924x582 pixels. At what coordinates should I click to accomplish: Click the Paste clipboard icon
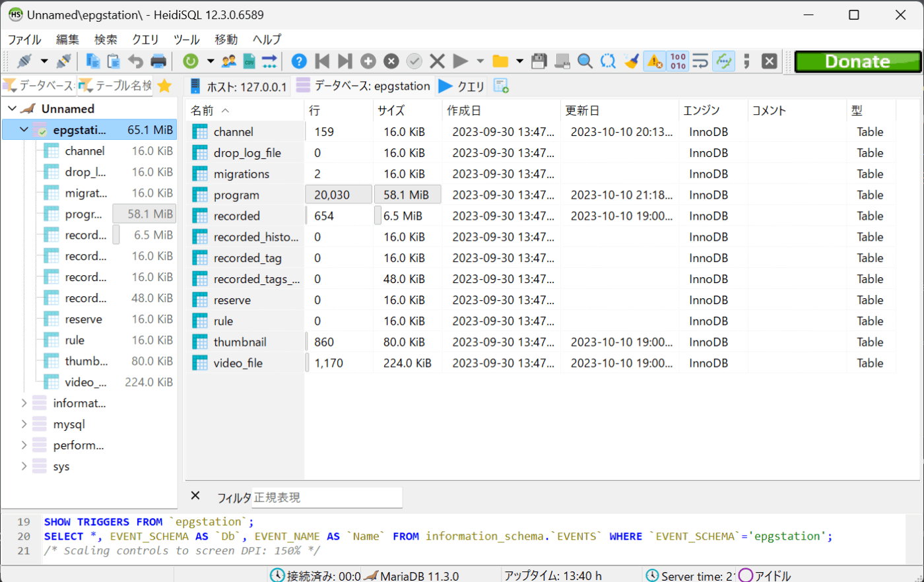coord(114,61)
